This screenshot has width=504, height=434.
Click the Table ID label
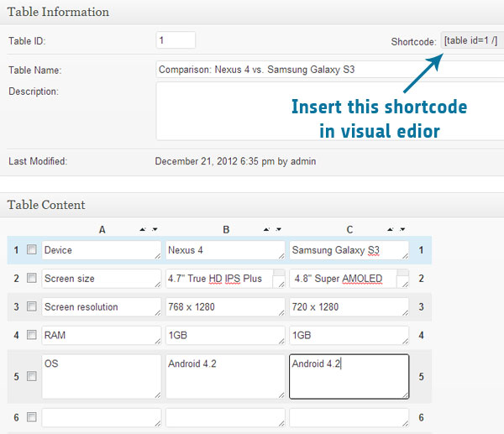pos(27,41)
